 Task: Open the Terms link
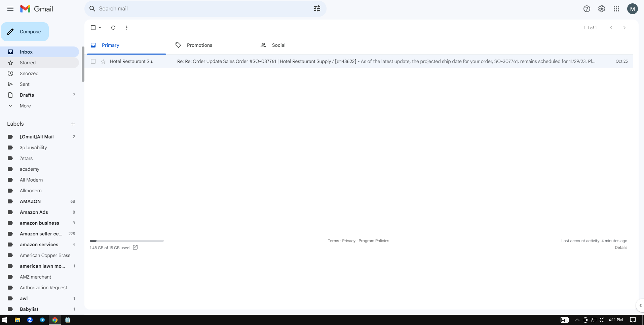pos(333,241)
